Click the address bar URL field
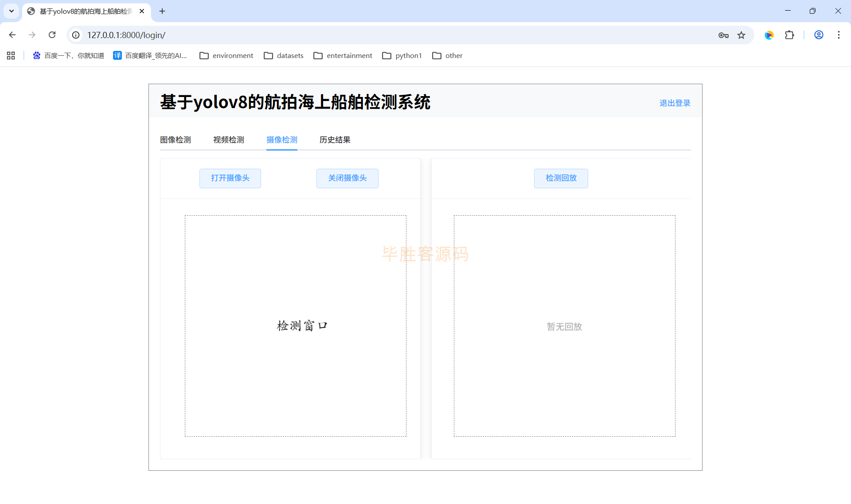Image resolution: width=851 pixels, height=504 pixels. click(355, 35)
